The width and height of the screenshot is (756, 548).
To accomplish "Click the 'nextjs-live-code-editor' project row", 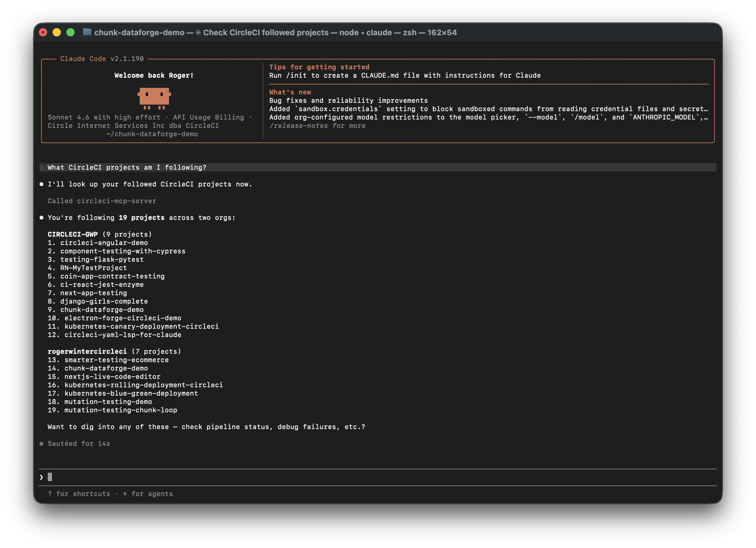I will point(104,376).
